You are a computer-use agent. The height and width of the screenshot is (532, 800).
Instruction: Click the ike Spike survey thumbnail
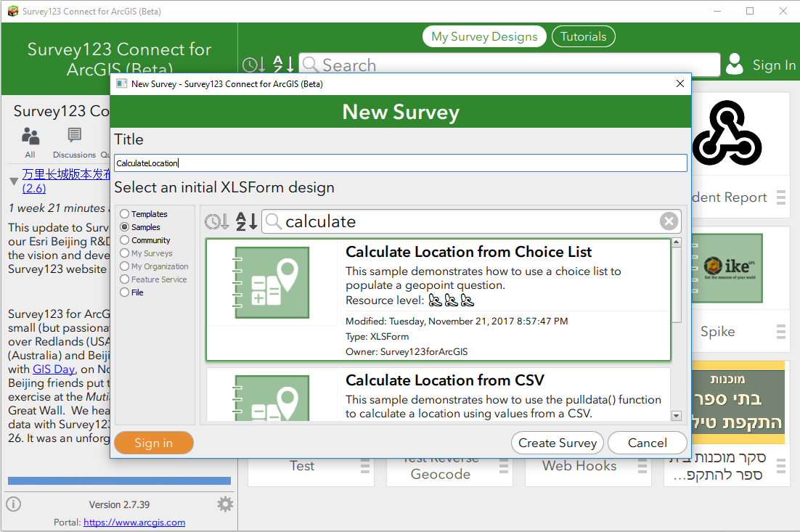727,268
